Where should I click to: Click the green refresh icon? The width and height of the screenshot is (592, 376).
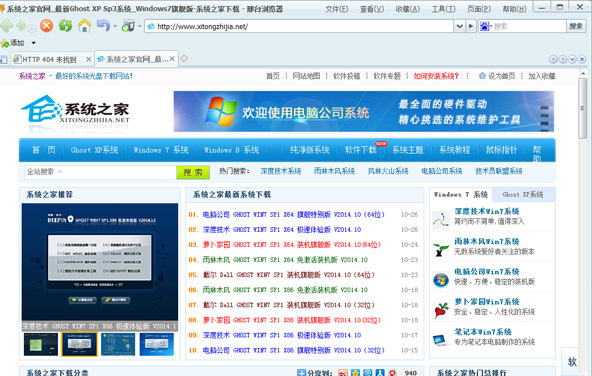click(x=65, y=26)
